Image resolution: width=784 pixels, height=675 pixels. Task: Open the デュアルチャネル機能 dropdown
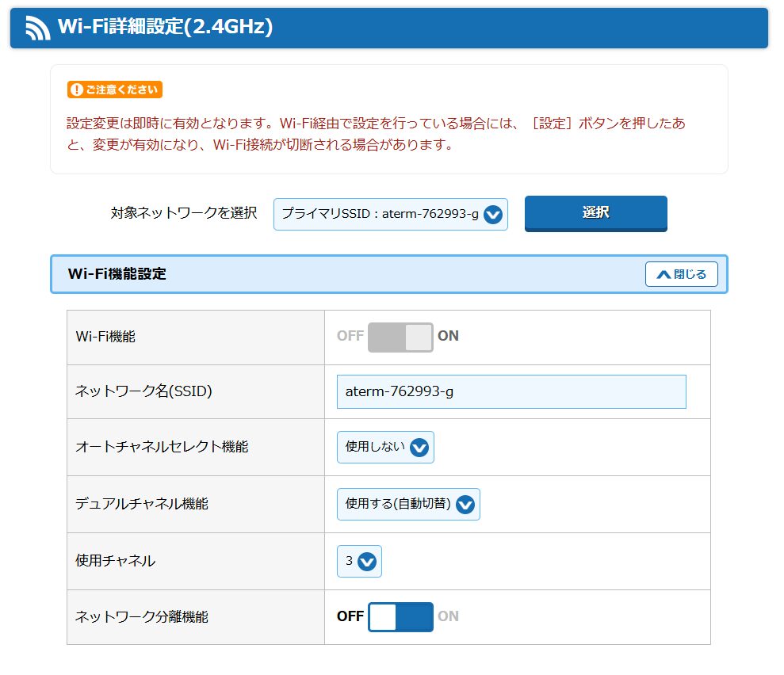tap(408, 504)
